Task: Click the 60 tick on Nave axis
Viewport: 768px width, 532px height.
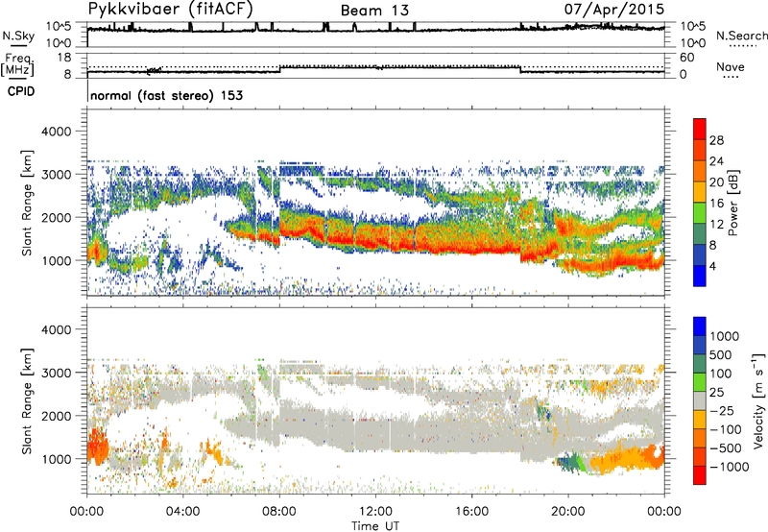Action: [x=686, y=58]
